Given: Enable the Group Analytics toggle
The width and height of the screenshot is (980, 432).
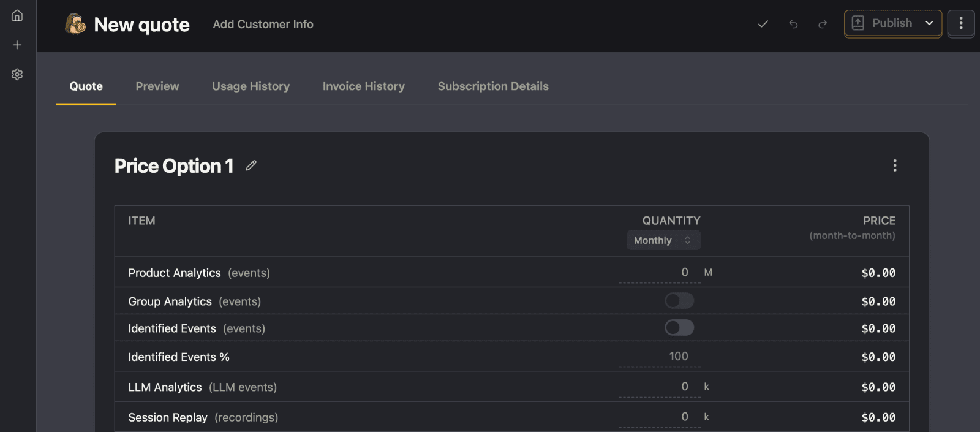Looking at the screenshot, I should click(679, 300).
